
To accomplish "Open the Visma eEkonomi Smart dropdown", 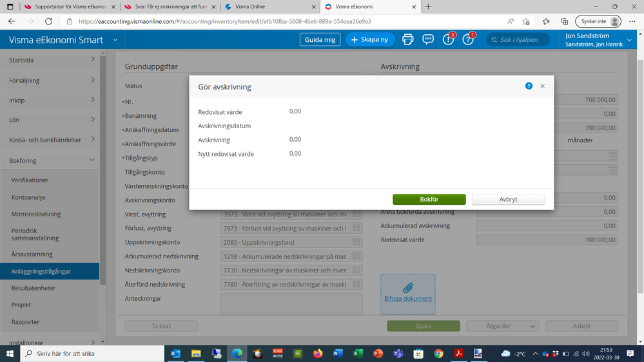I will tap(115, 40).
